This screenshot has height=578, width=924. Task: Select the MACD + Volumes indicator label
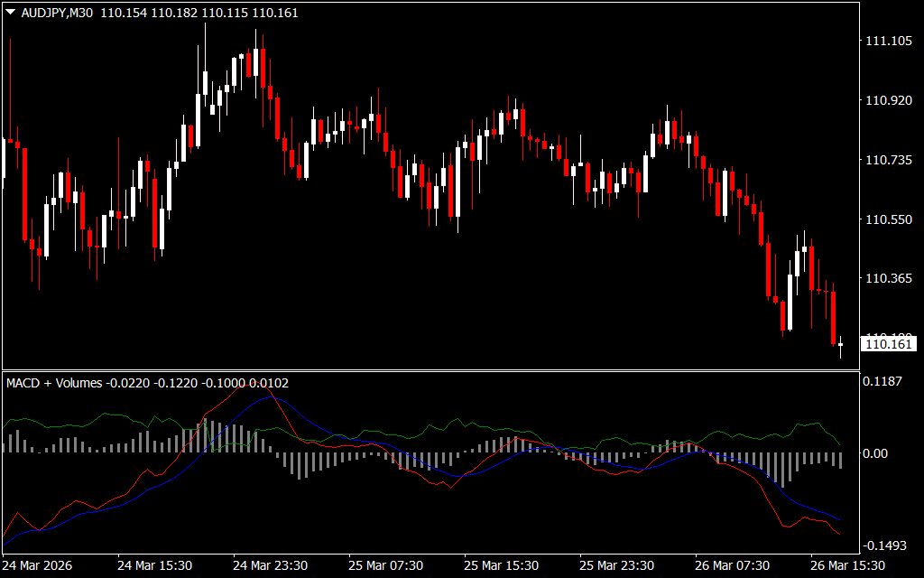(x=53, y=383)
